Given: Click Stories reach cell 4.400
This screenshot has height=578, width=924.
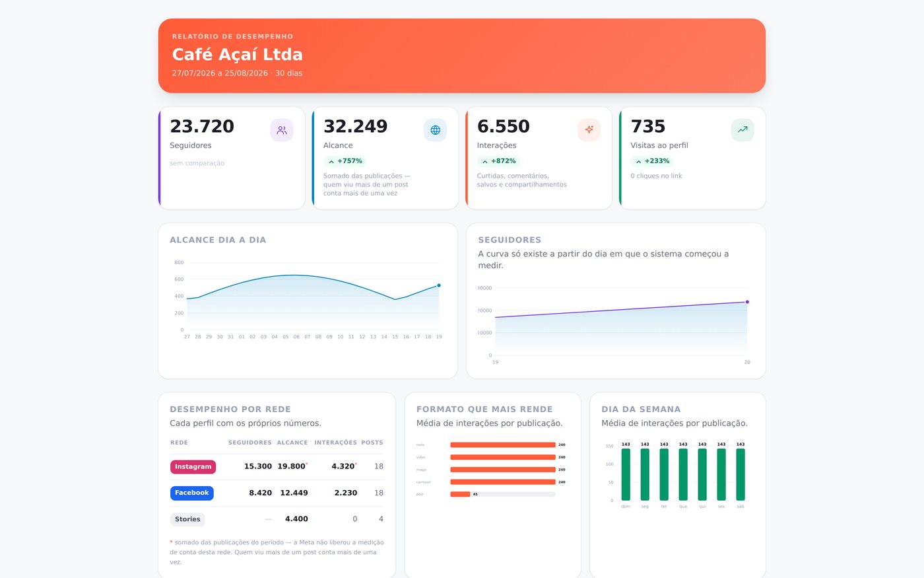Looking at the screenshot, I should 296,519.
